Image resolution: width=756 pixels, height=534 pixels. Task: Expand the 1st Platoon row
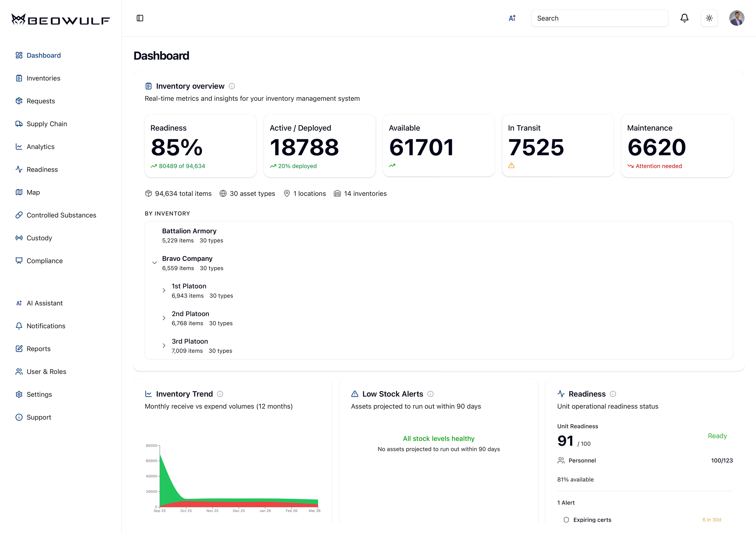click(164, 290)
